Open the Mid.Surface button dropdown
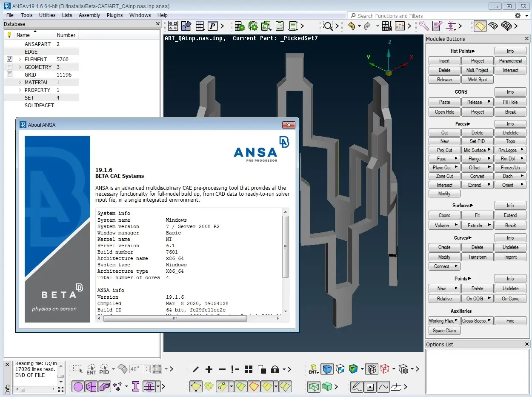This screenshot has width=532, height=397. 490,150
